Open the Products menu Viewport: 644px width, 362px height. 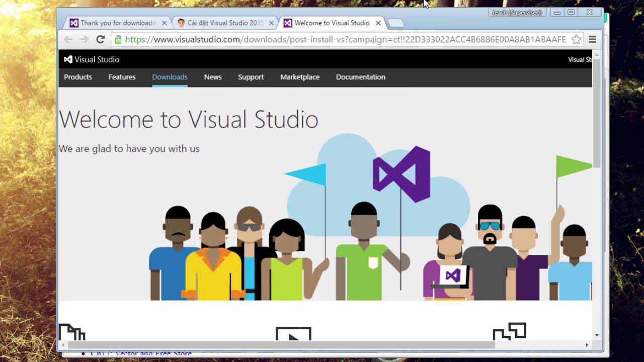[x=78, y=77]
